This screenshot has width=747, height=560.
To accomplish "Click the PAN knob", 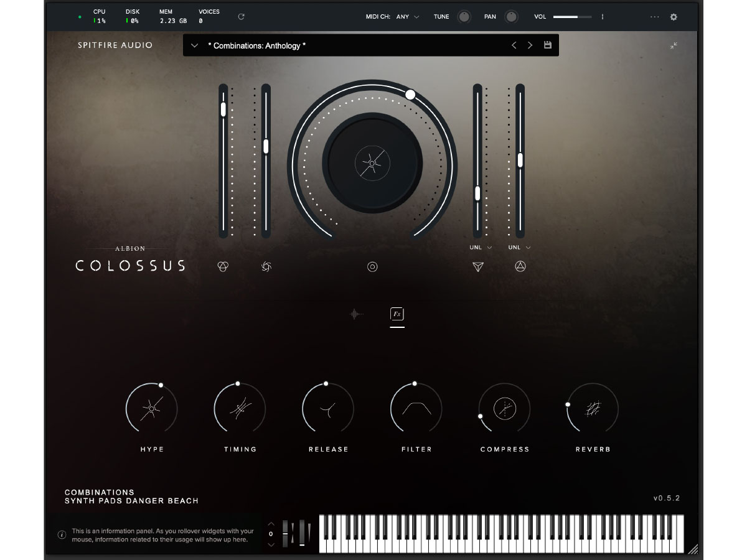I will pyautogui.click(x=511, y=17).
